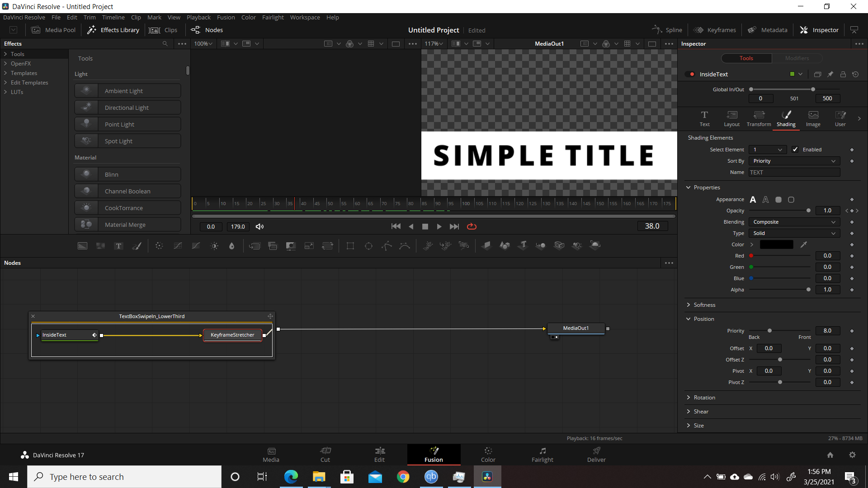This screenshot has width=868, height=488.
Task: Add a Background node from toolbar
Action: (82, 246)
